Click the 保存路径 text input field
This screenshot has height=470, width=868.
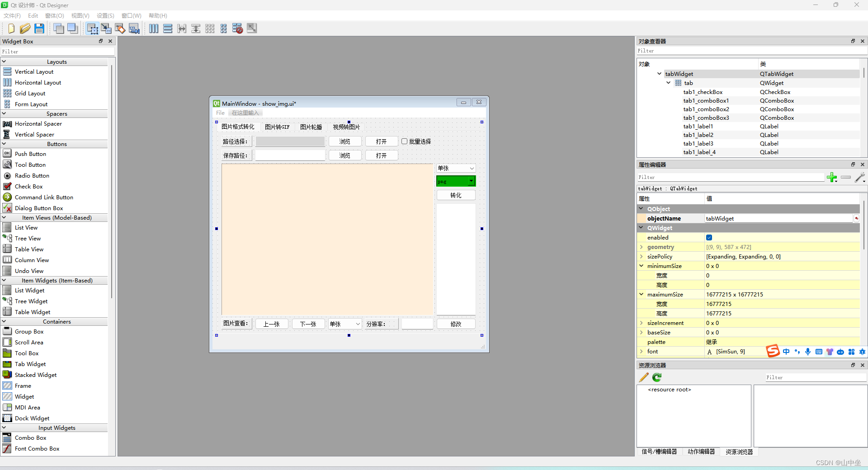(290, 155)
